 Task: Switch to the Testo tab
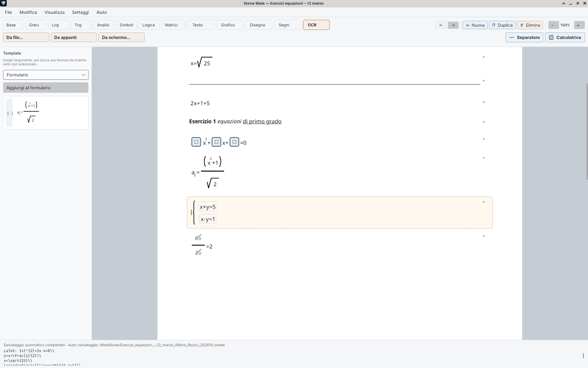(201, 25)
